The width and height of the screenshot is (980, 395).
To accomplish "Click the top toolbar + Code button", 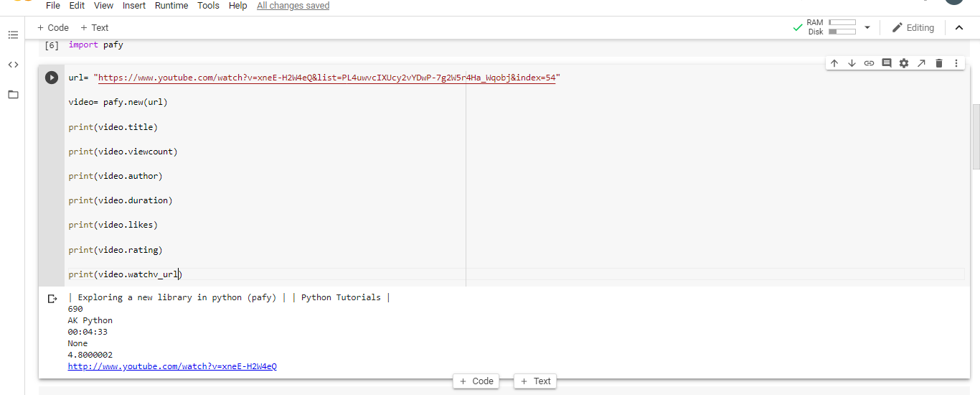I will pos(52,27).
